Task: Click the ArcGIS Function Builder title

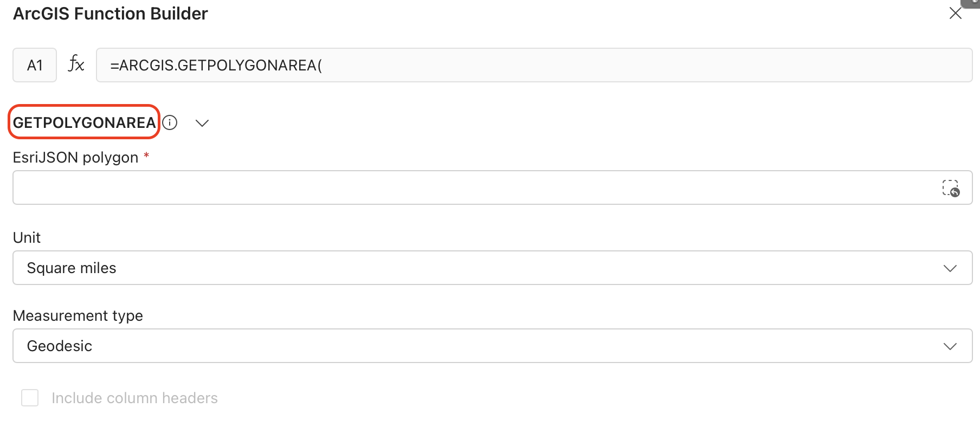Action: coord(110,14)
